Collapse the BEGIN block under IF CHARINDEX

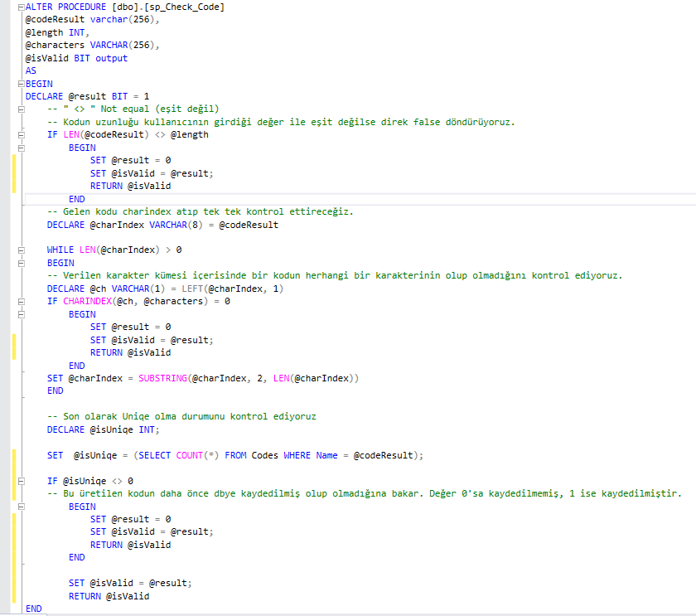(x=21, y=314)
